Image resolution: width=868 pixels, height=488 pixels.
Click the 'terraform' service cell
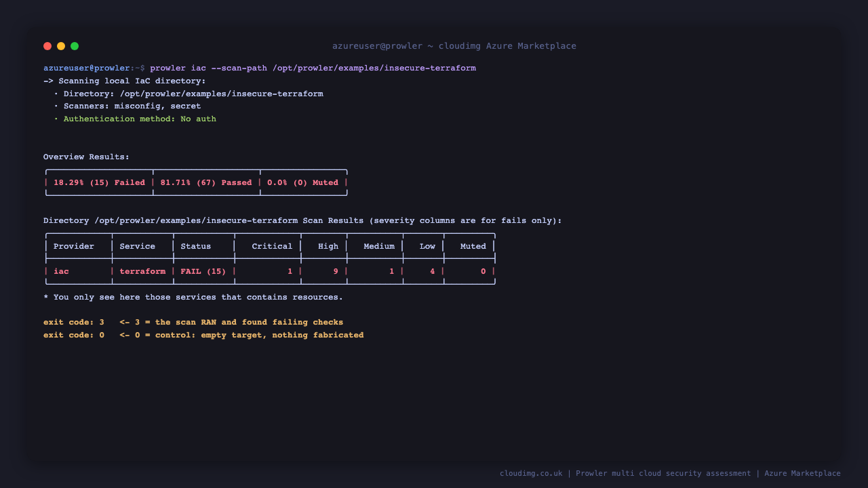142,272
